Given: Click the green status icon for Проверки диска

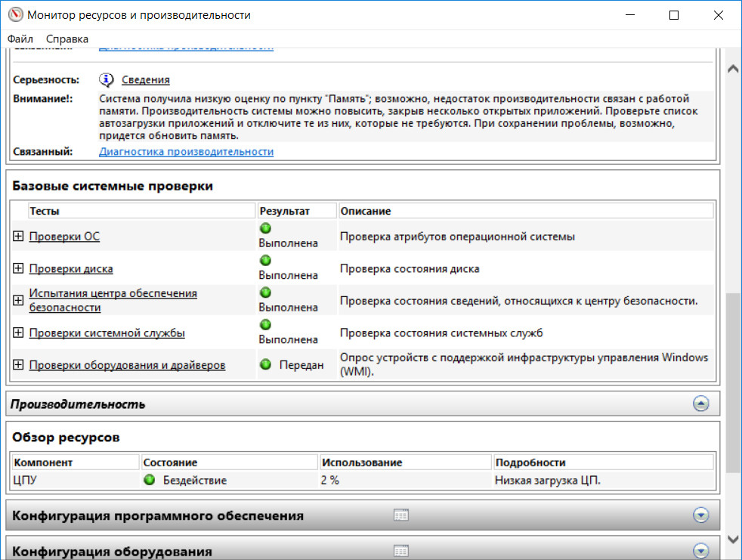Looking at the screenshot, I should (x=265, y=261).
